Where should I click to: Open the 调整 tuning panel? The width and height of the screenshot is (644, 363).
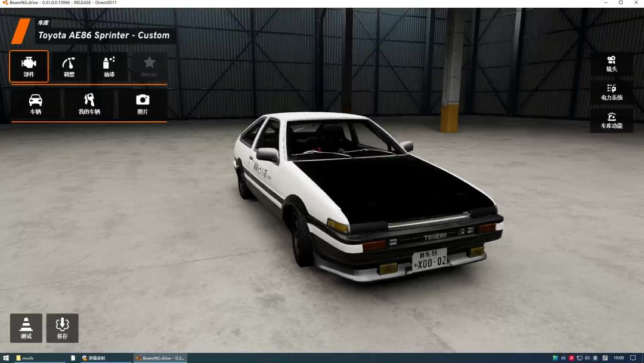coord(69,67)
